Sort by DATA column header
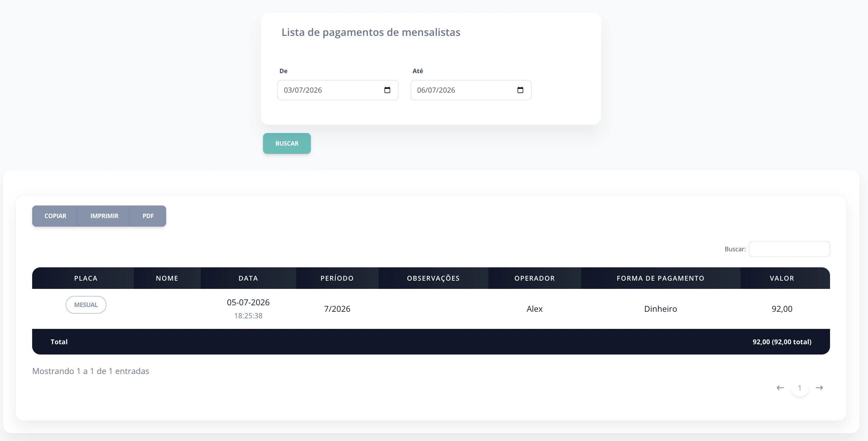Screen dimensions: 868x441 coord(248,278)
